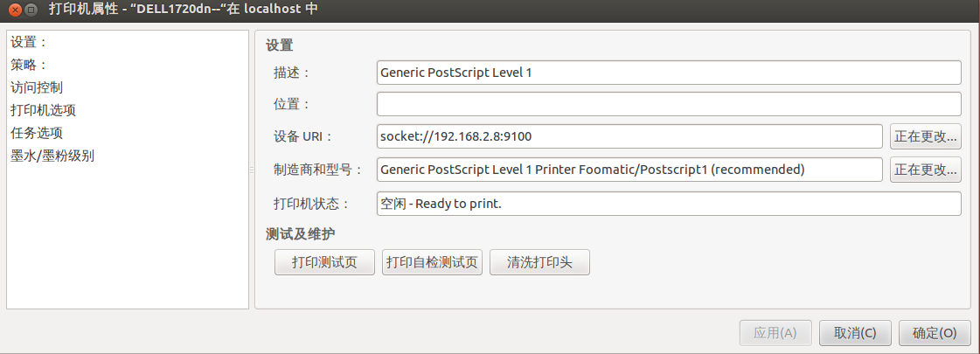Click the 打印机状态 Ready to print field
Screen dimensions: 980x354
pyautogui.click(x=669, y=204)
